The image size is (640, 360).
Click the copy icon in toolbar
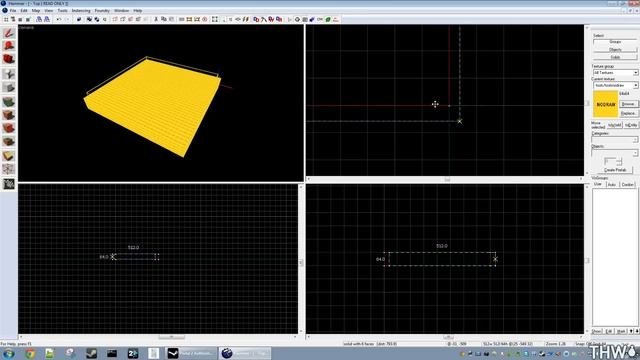tap(164, 19)
